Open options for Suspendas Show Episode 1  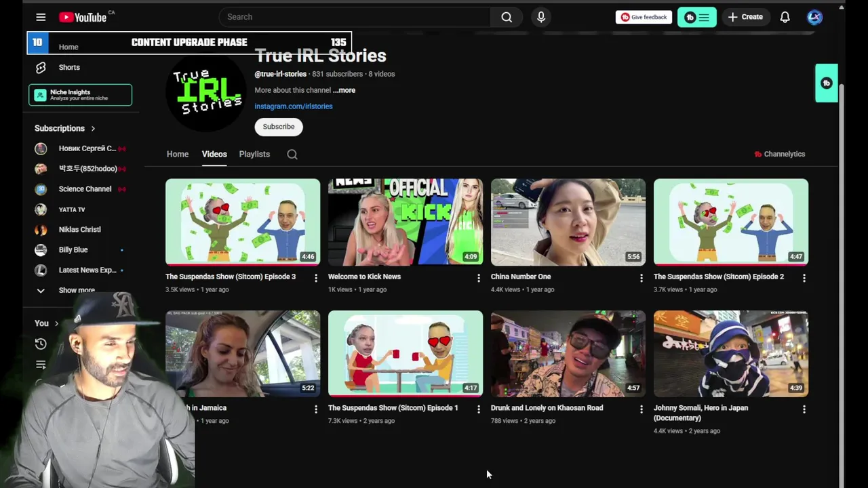coord(478,409)
